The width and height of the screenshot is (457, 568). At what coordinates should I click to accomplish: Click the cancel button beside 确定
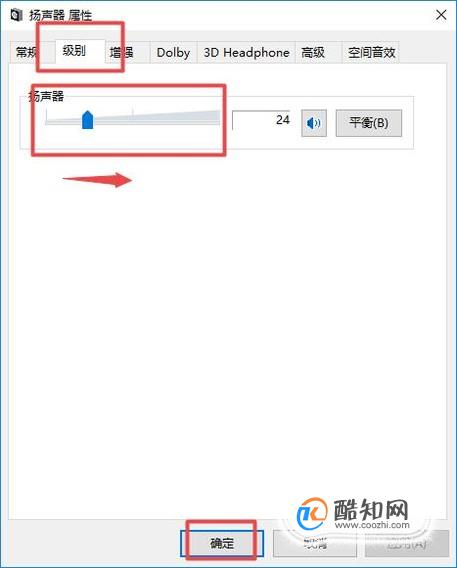315,543
